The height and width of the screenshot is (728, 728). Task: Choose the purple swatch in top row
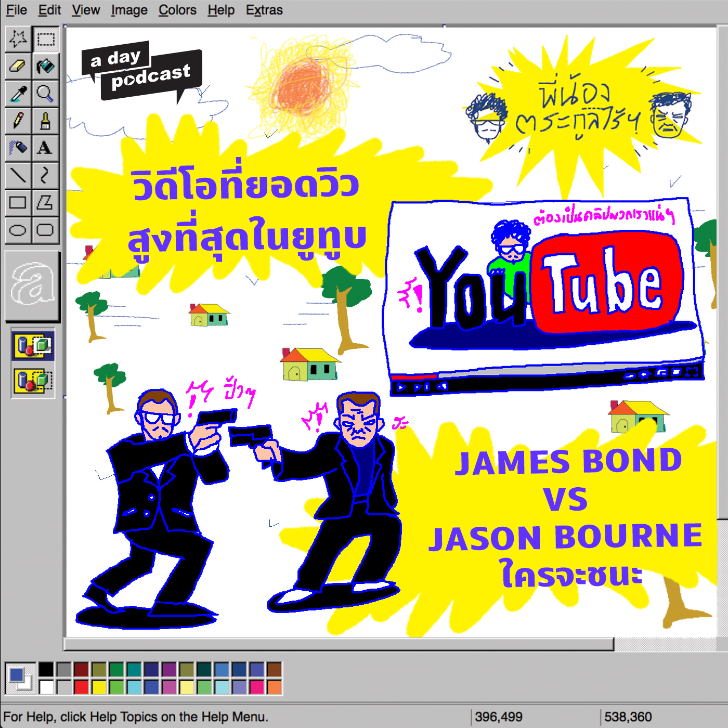click(x=169, y=669)
